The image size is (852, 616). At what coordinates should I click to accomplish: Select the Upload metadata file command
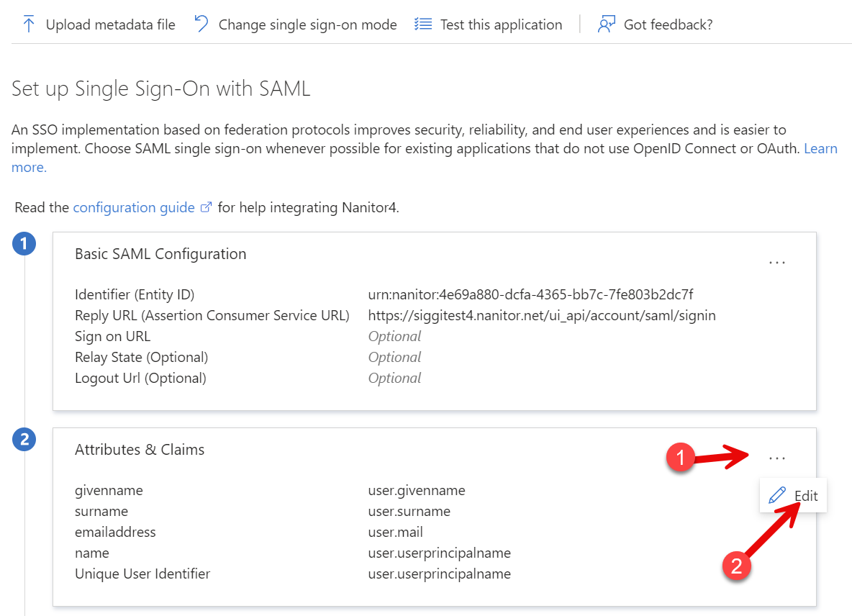[110, 24]
